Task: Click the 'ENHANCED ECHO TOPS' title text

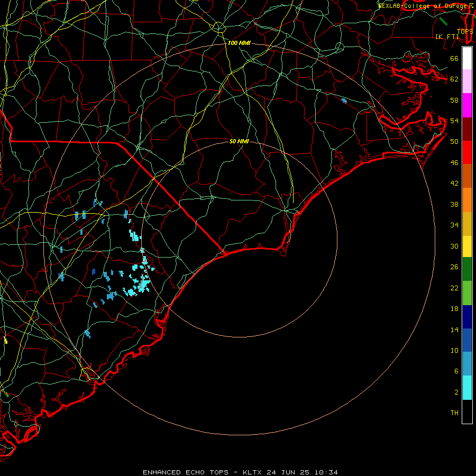Action: [x=186, y=472]
